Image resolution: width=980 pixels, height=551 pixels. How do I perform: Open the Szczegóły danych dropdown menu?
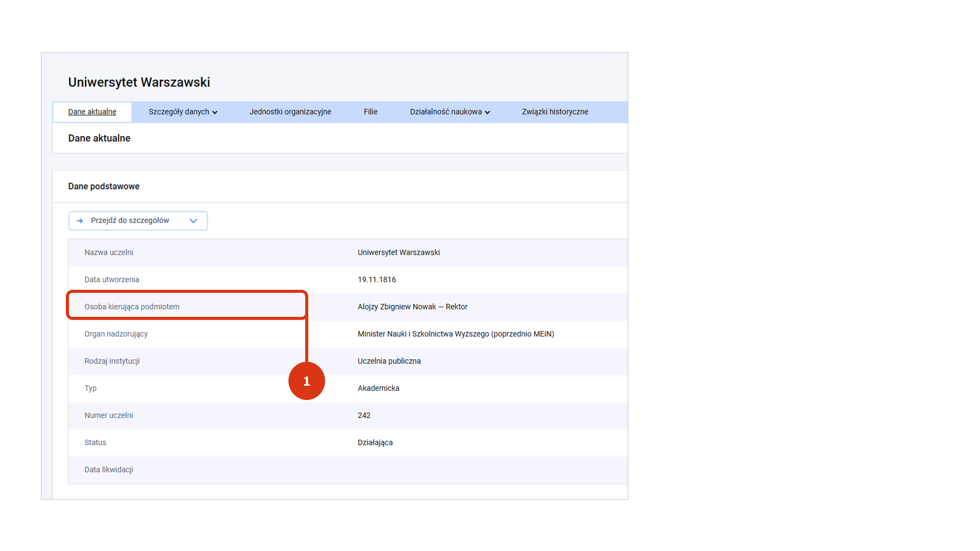[183, 112]
